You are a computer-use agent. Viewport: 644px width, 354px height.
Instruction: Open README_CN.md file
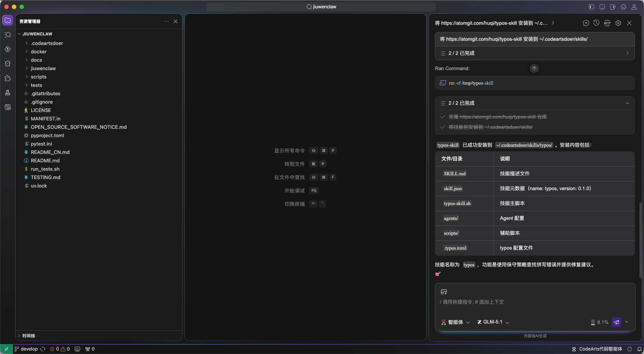click(x=99, y=152)
